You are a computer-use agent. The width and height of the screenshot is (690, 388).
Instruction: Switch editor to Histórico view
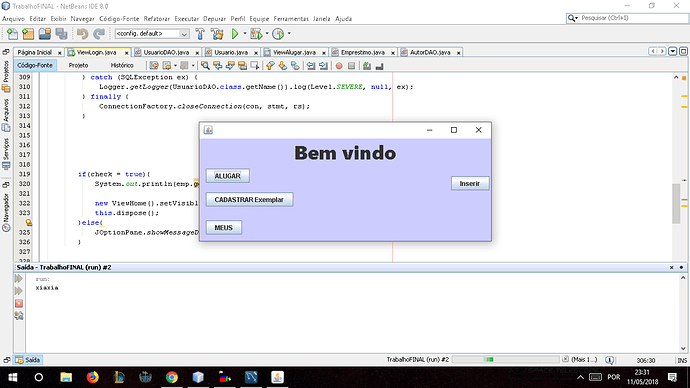pos(122,65)
